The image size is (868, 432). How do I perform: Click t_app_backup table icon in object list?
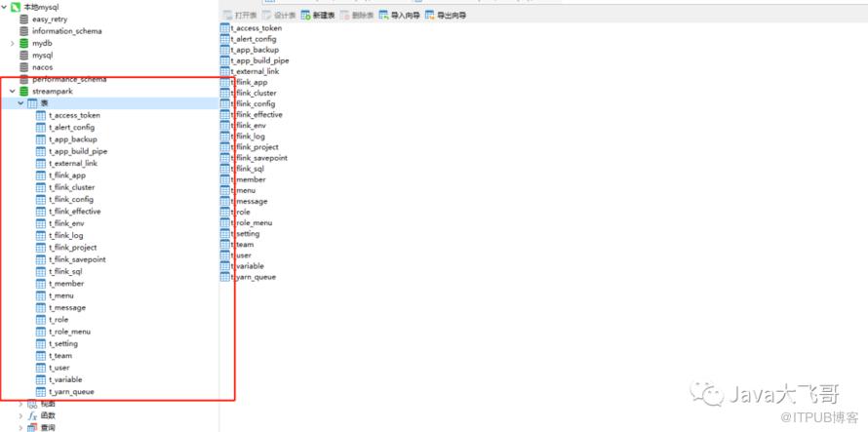pos(224,50)
